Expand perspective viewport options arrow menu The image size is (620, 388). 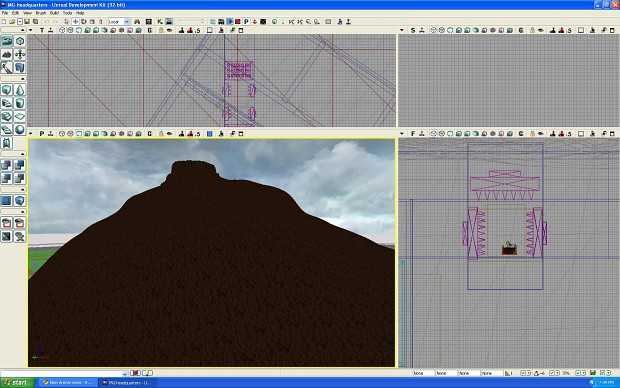[30, 134]
